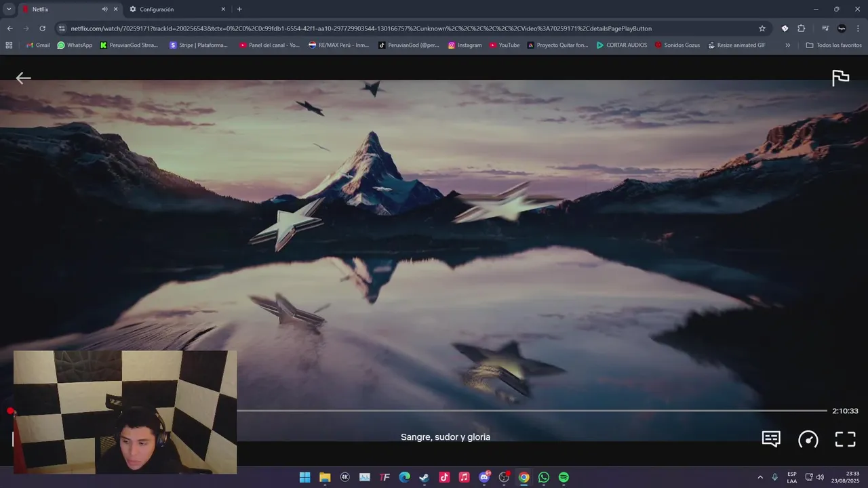Click the movie title Sangre, sudor y gloria
Image resolution: width=868 pixels, height=488 pixels.
(x=446, y=437)
